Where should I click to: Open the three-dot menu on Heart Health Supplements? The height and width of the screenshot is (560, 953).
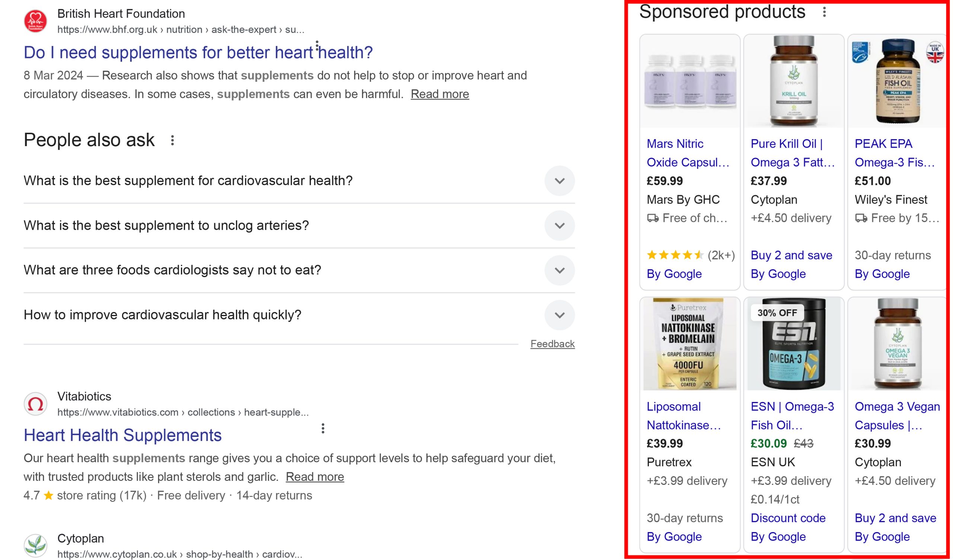pos(323,428)
